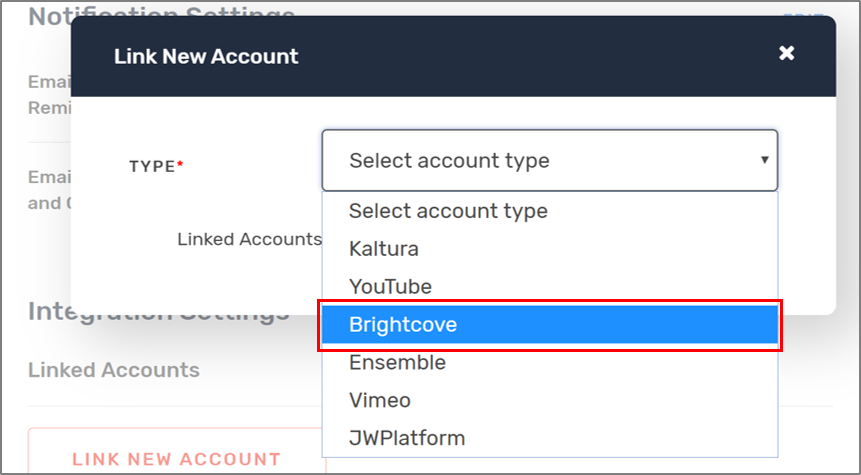Click the red required asterisk beside TYPE
The width and height of the screenshot is (861, 475).
coord(181,165)
